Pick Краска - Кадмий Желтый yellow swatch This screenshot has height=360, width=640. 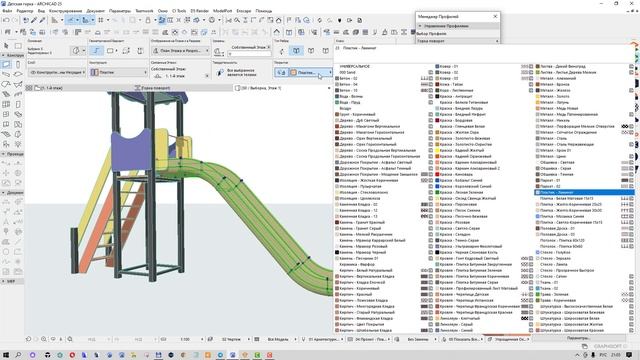(x=437, y=150)
